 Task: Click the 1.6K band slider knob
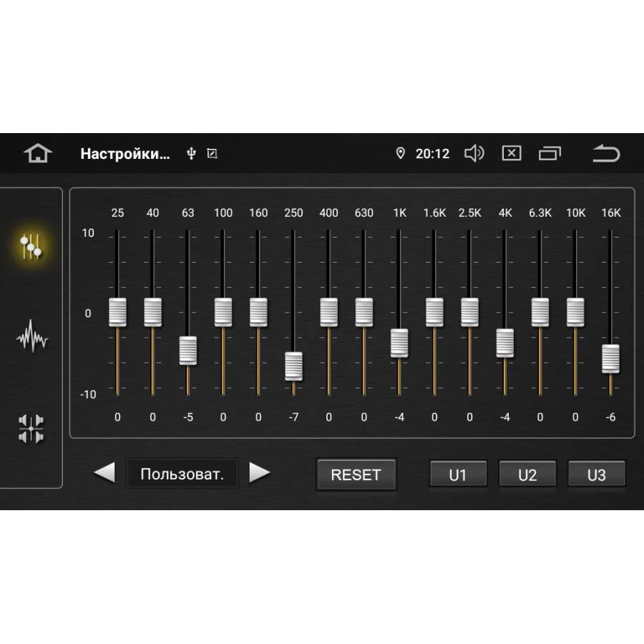[x=434, y=313]
